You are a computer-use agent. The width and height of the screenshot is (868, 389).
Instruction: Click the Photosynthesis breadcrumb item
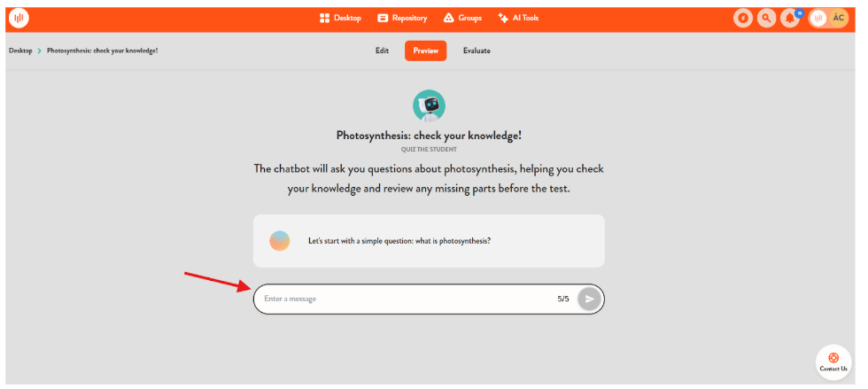click(x=102, y=51)
